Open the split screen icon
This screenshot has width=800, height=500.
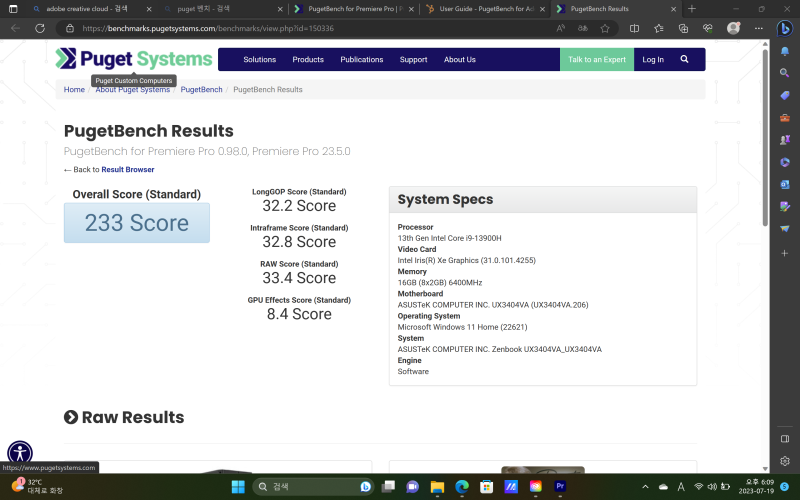(634, 29)
